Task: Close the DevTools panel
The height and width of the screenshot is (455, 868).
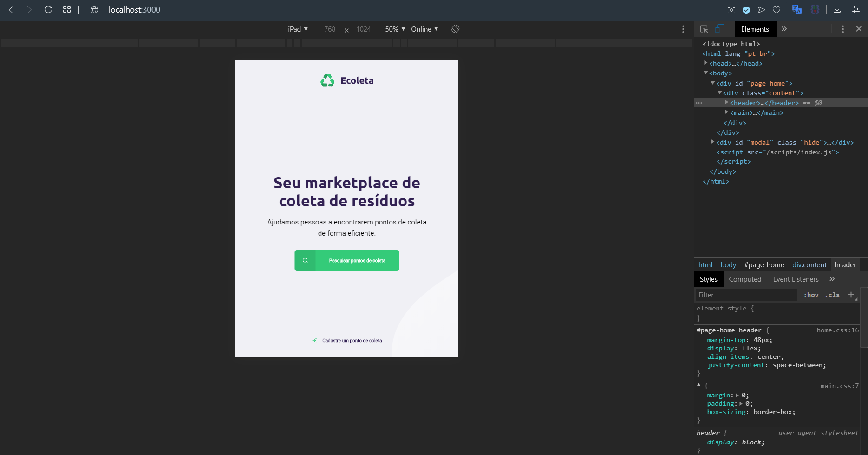Action: [859, 29]
